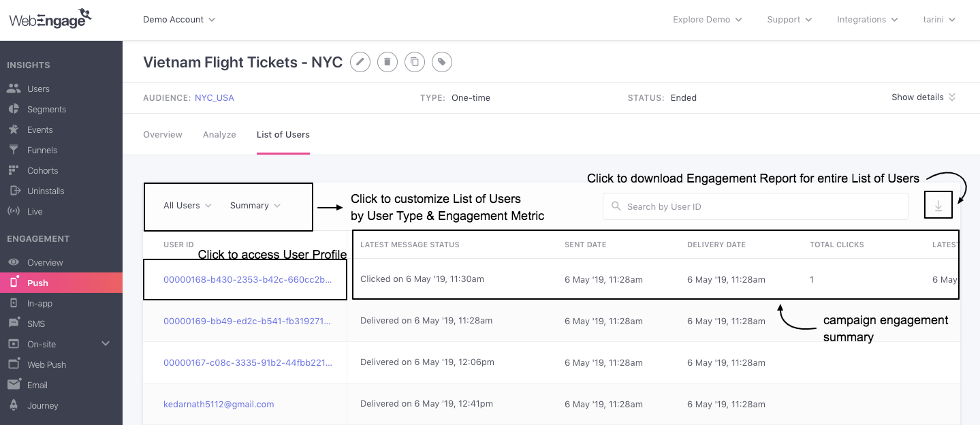Click the delete trash icon beside campaign title
The height and width of the screenshot is (425, 980).
tap(388, 62)
